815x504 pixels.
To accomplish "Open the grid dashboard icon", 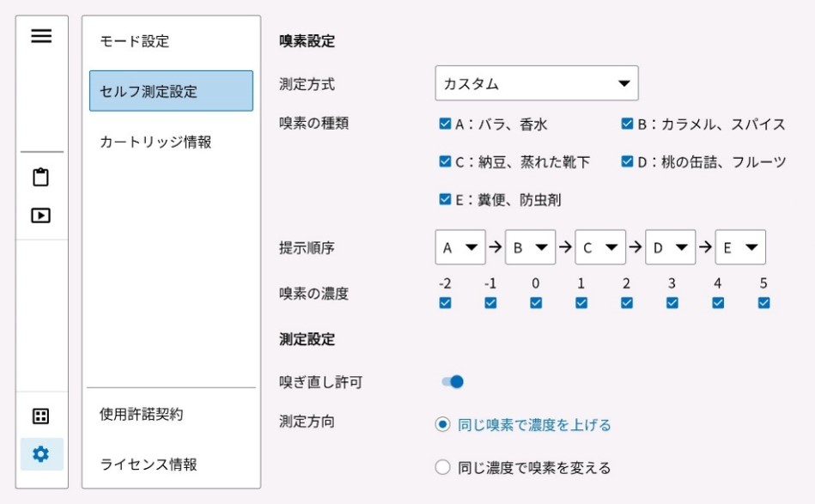I will click(41, 416).
